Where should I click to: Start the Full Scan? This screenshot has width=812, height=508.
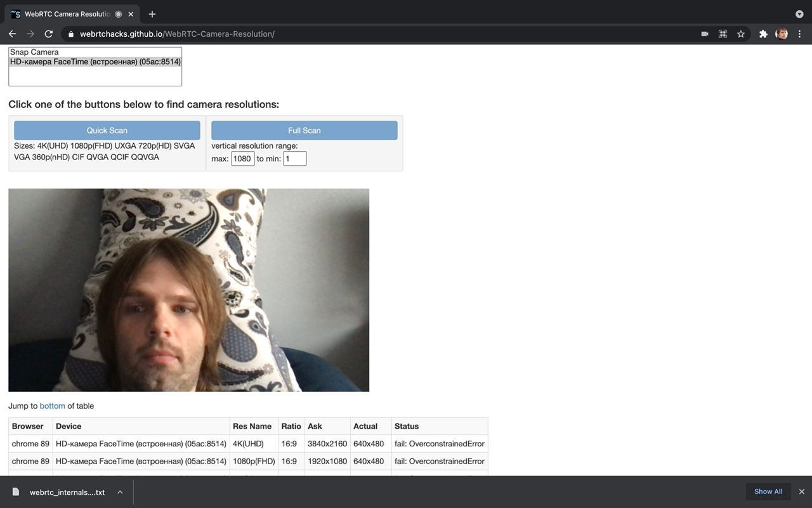coord(304,130)
